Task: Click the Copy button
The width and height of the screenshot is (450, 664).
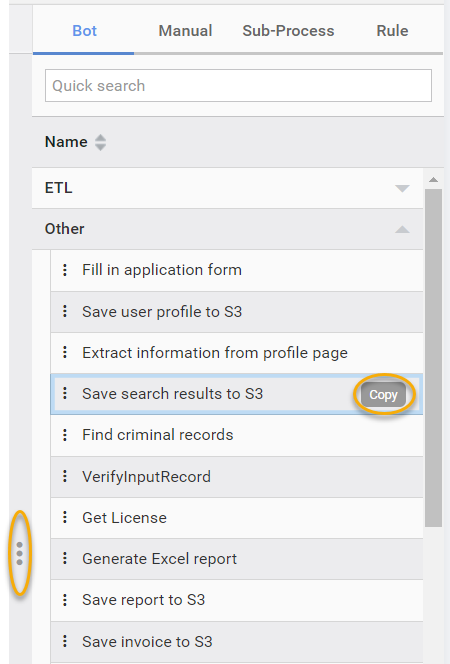Action: click(383, 395)
